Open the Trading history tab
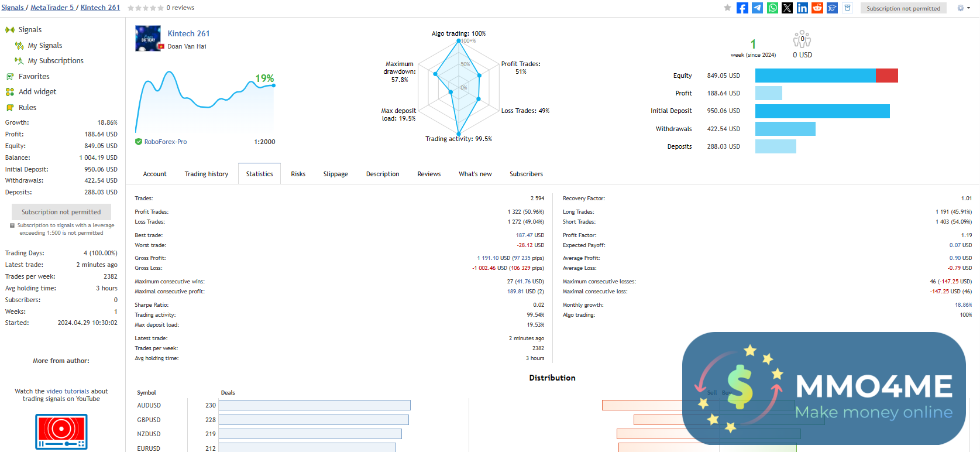 (207, 174)
